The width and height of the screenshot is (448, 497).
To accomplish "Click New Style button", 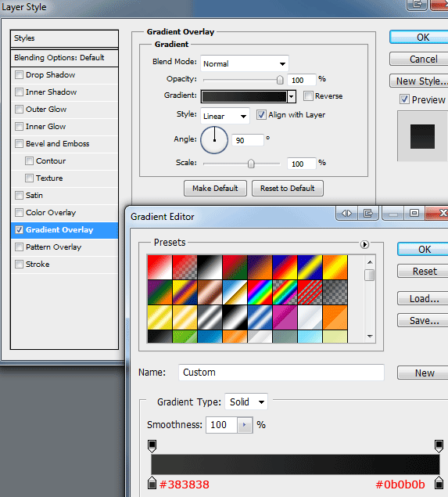I will pos(420,81).
